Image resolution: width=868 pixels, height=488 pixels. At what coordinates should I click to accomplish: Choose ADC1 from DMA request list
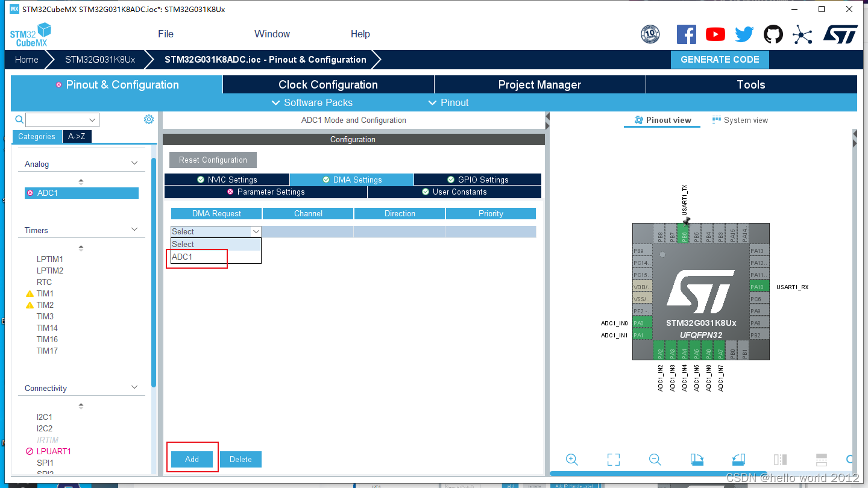tap(216, 257)
